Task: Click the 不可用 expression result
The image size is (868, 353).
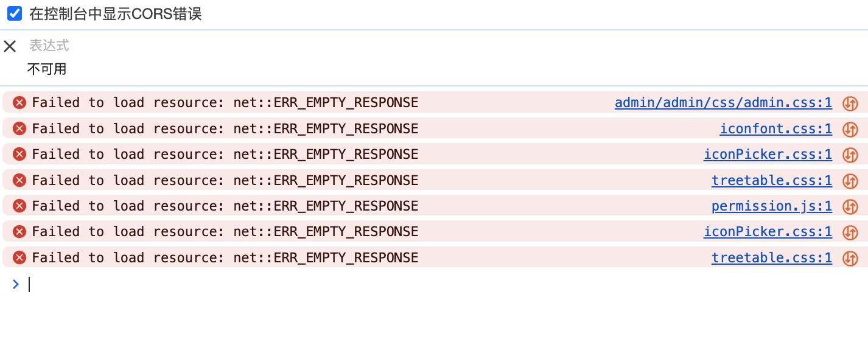Action: point(47,69)
